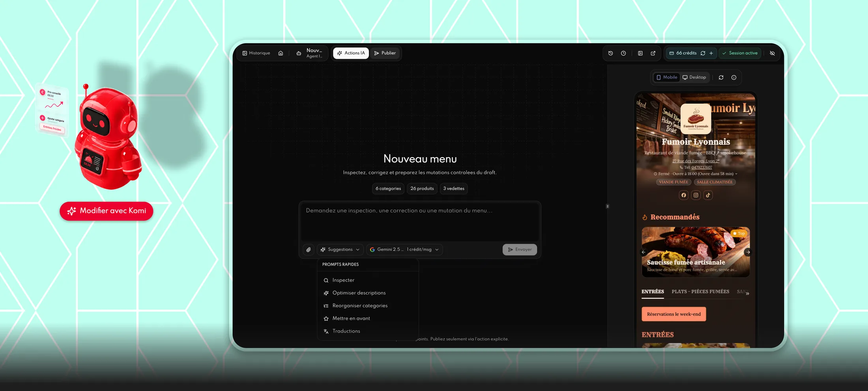Open preview info icon
Image resolution: width=868 pixels, height=391 pixels.
tap(734, 78)
